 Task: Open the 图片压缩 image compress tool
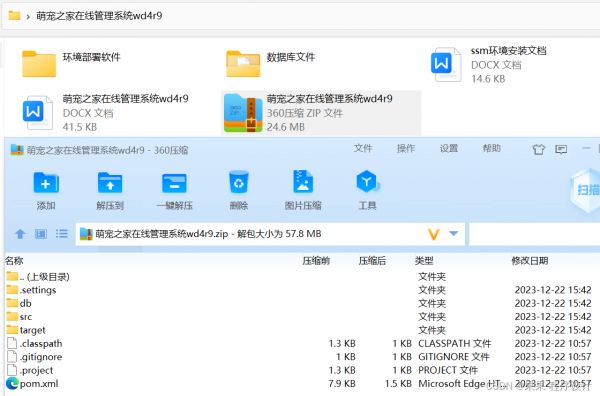(303, 182)
